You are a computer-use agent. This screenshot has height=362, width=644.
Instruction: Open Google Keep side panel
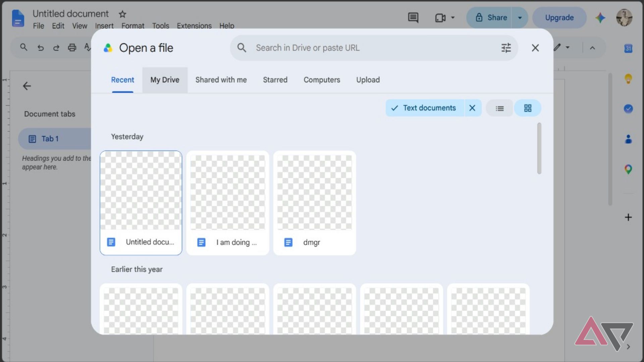click(x=628, y=79)
